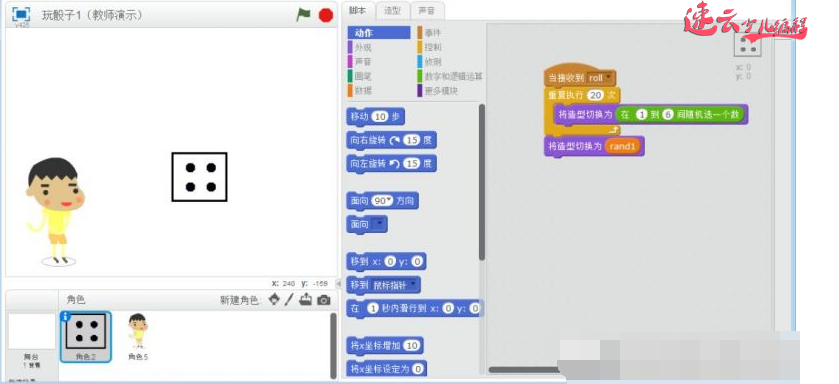Edit the x value in 移到 x: y: block
This screenshot has height=384, width=839.
(x=390, y=262)
